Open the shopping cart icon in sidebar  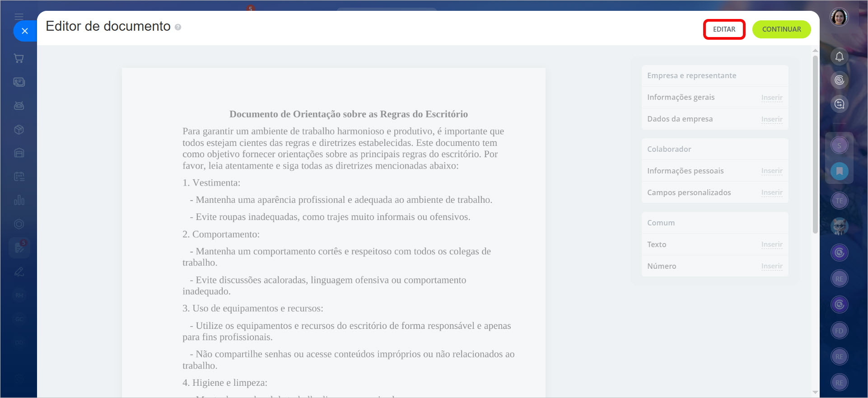point(19,58)
